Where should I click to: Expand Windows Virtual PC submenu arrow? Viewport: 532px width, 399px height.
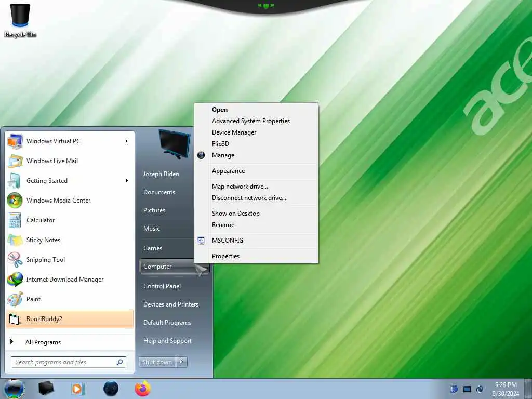point(127,141)
